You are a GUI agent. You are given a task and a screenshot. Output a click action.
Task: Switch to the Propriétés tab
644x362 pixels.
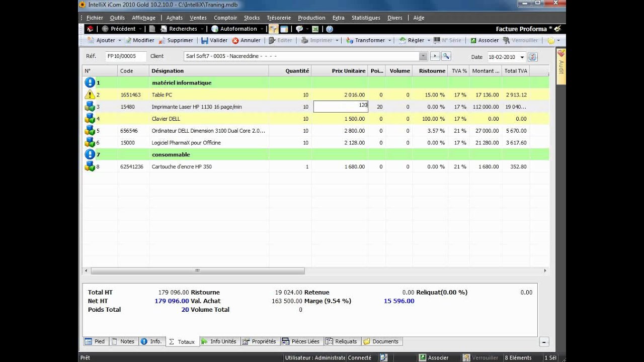tap(260, 341)
